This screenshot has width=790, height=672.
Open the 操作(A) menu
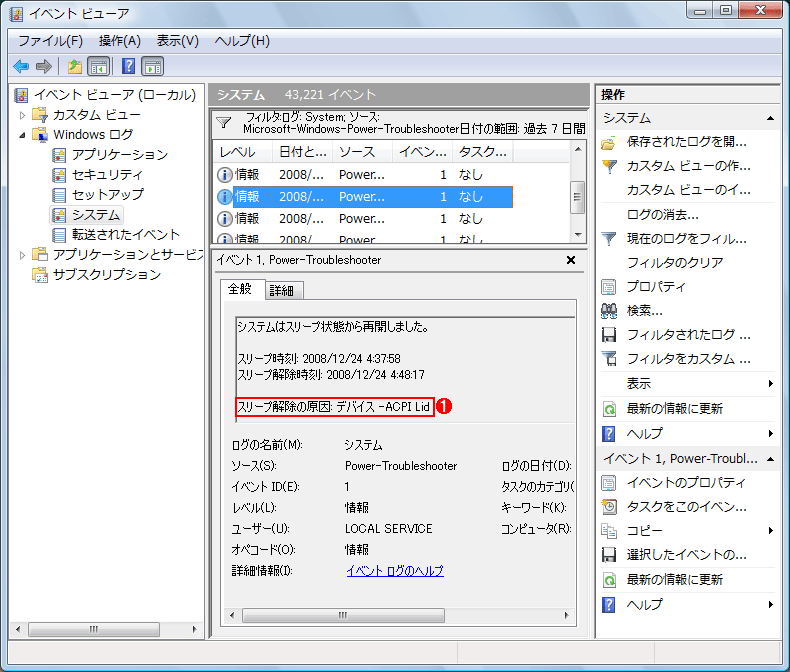tap(120, 41)
